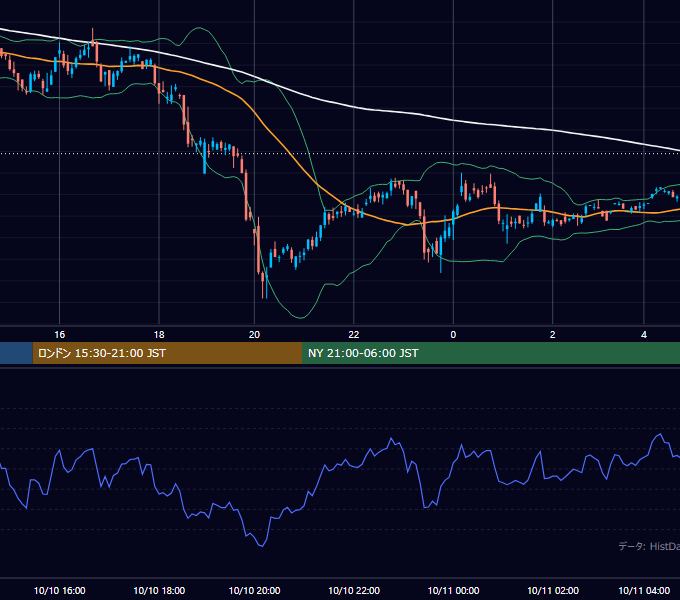The height and width of the screenshot is (600, 680).
Task: Click the 10/10 18:00 date label
Action: click(x=159, y=590)
